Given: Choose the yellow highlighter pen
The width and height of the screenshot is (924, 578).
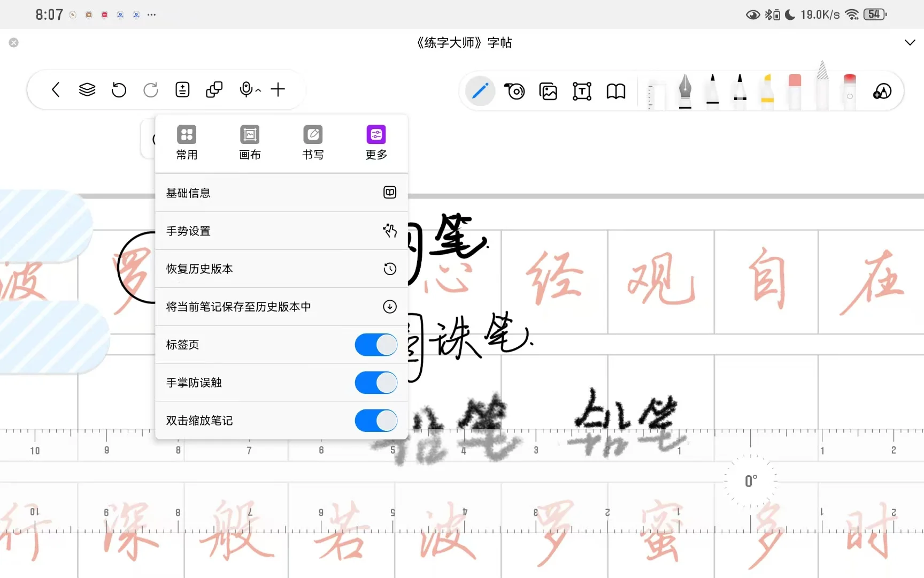Looking at the screenshot, I should [x=767, y=91].
